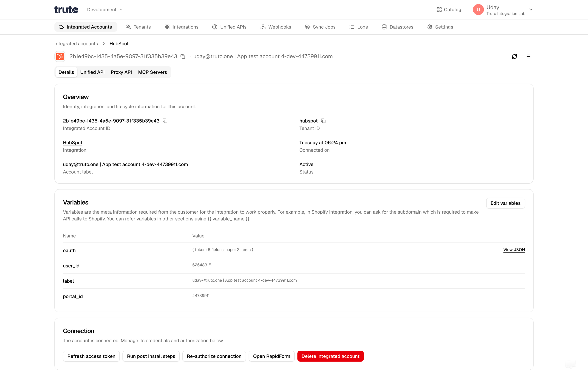Click the label variable value
Viewport: 588px width, 380px height.
(x=244, y=280)
